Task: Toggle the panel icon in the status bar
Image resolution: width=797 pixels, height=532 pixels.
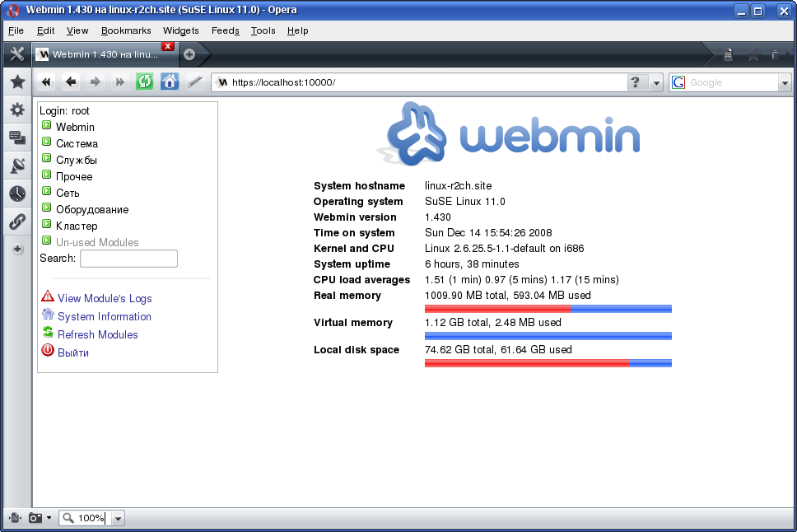Action: coord(15,518)
